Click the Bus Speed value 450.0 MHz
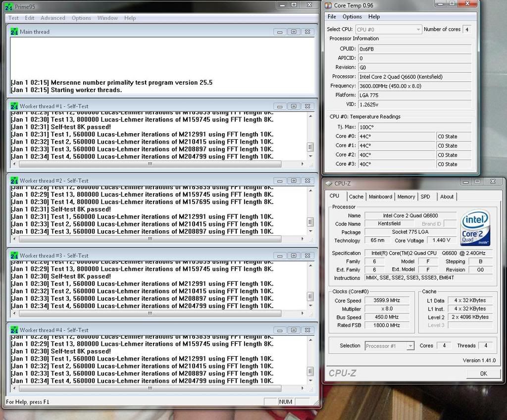507x420 pixels. click(x=387, y=317)
